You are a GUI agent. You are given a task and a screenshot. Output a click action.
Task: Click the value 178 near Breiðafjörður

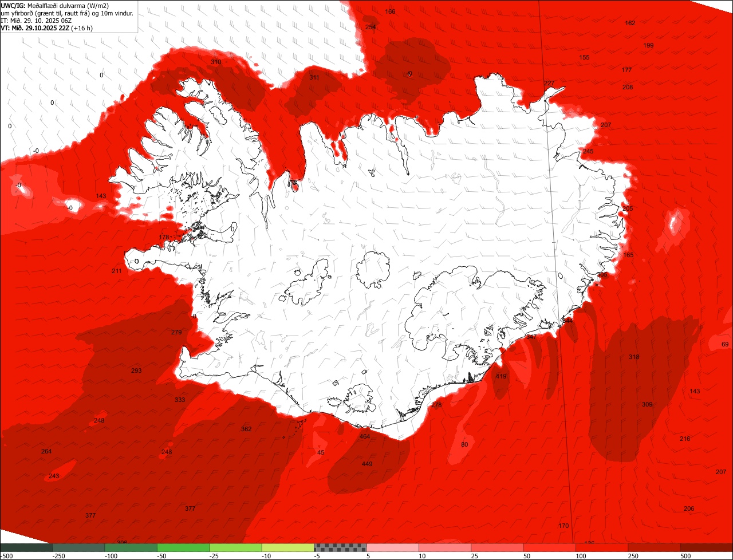click(x=164, y=237)
